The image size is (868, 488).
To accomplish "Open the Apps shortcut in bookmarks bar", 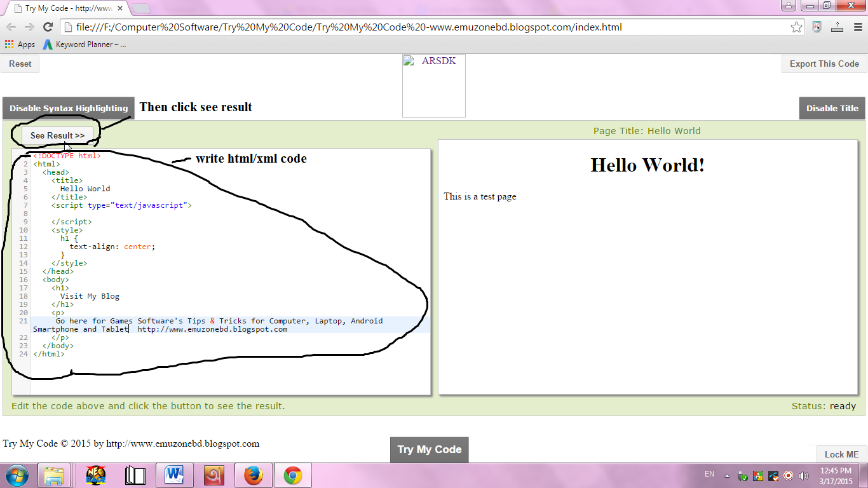I will click(x=20, y=44).
